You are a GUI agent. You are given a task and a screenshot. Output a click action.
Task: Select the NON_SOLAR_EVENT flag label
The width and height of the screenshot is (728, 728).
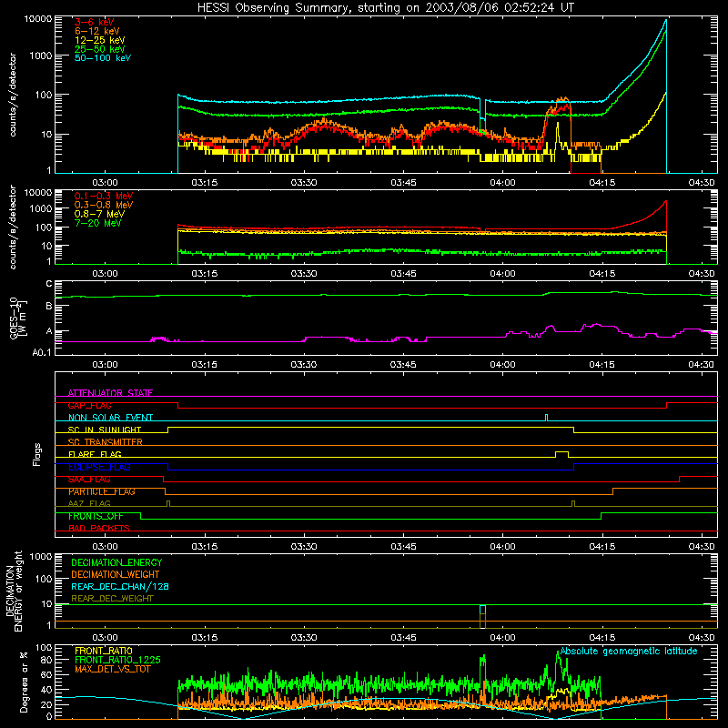pos(110,418)
